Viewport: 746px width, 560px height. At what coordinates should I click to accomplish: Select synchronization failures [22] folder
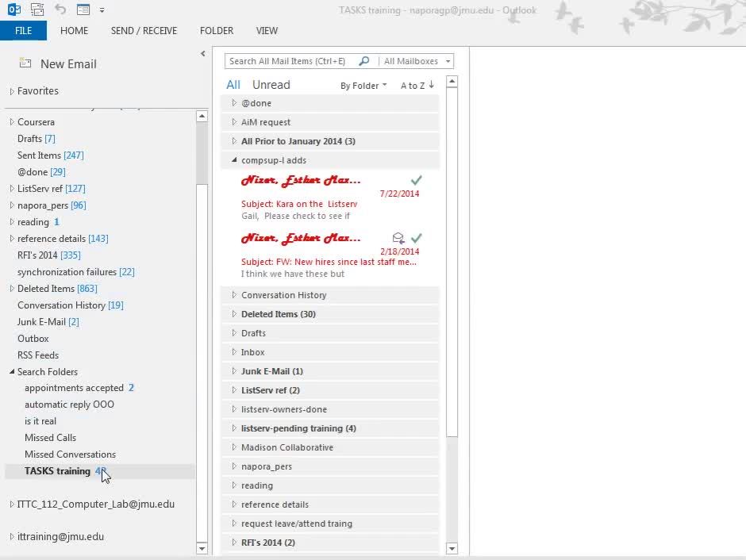click(76, 271)
